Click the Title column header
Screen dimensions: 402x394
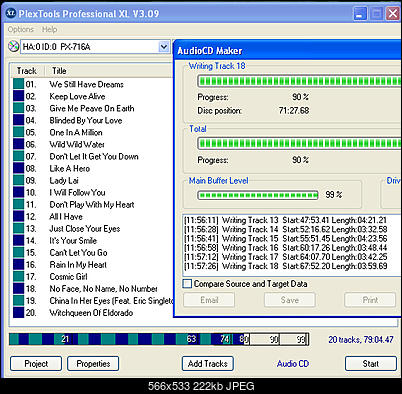(59, 71)
